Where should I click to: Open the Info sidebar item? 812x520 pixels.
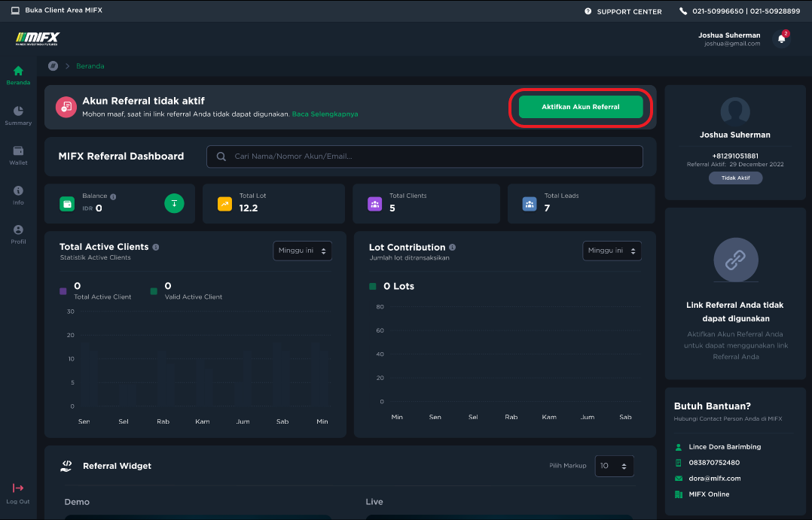click(x=18, y=195)
